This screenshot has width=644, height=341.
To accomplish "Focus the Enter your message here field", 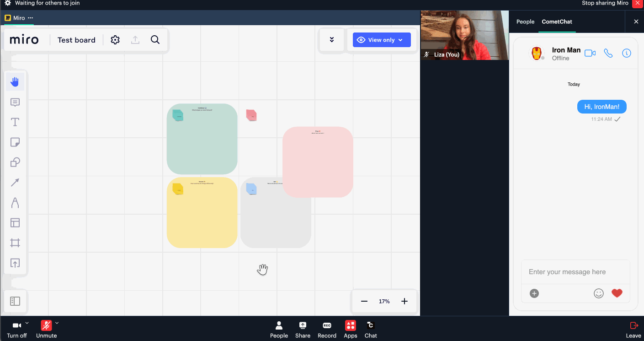I will coord(576,272).
